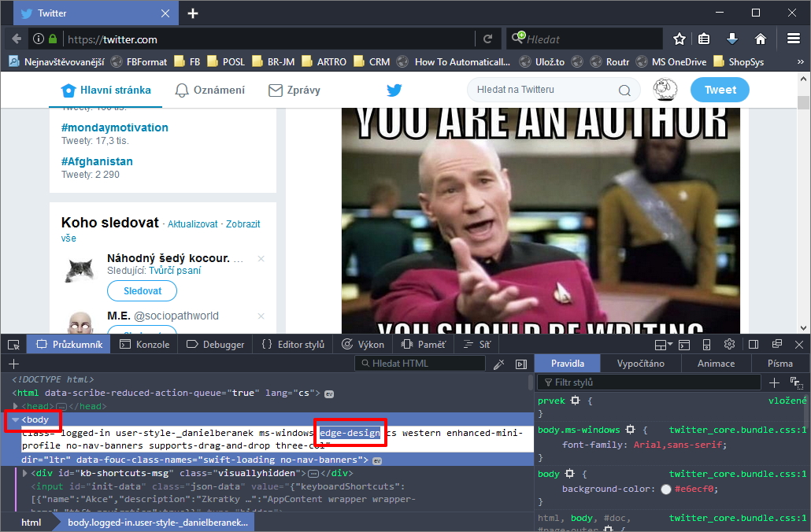Open the Animace sidebar tab

coord(716,364)
